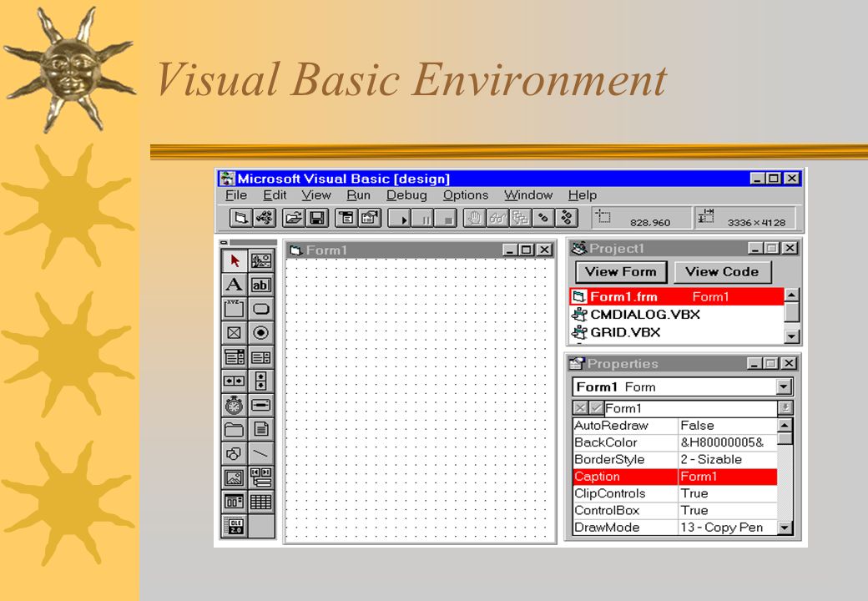The height and width of the screenshot is (601, 868).
Task: Open the property settings box dropdown arrow
Action: click(785, 408)
